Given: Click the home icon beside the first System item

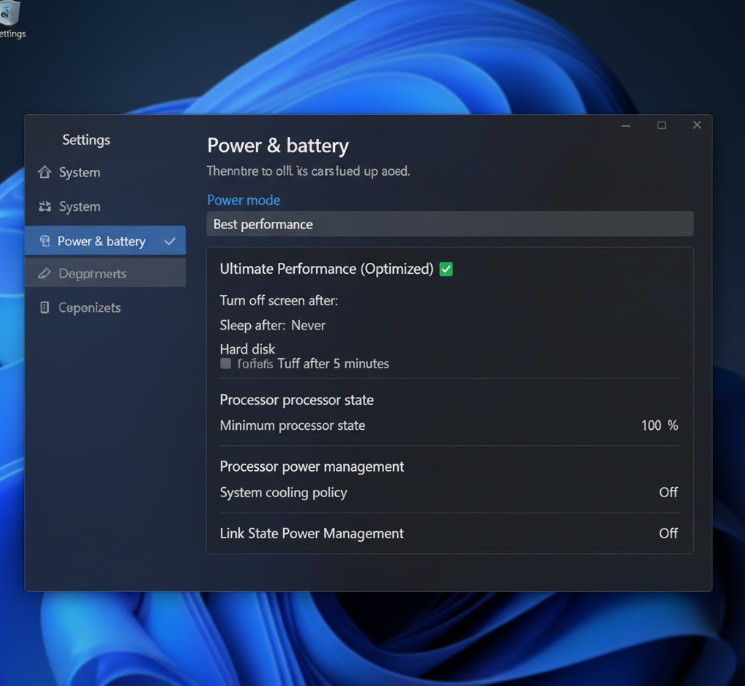Looking at the screenshot, I should click(x=44, y=172).
